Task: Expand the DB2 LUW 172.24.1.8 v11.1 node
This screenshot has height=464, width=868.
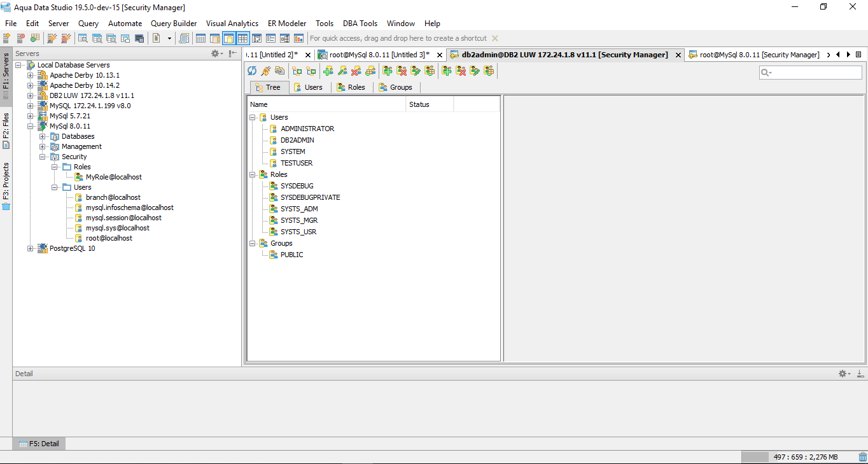Action: [x=30, y=95]
